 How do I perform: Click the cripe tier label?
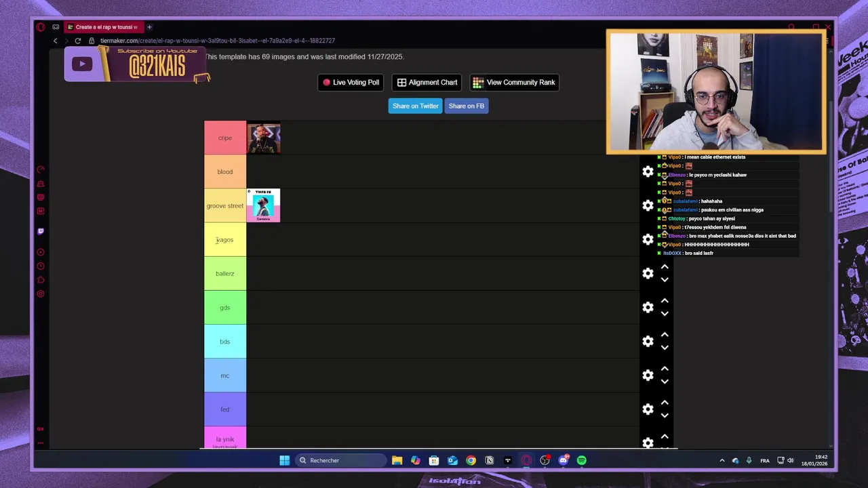(x=225, y=138)
